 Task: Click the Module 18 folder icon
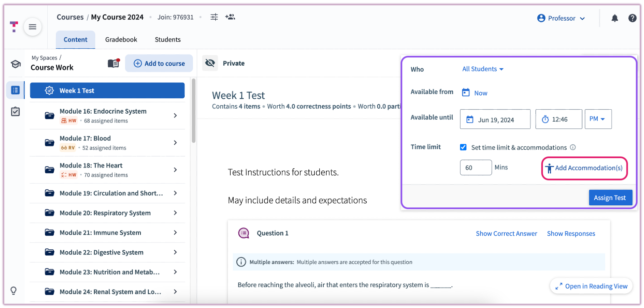pos(49,170)
